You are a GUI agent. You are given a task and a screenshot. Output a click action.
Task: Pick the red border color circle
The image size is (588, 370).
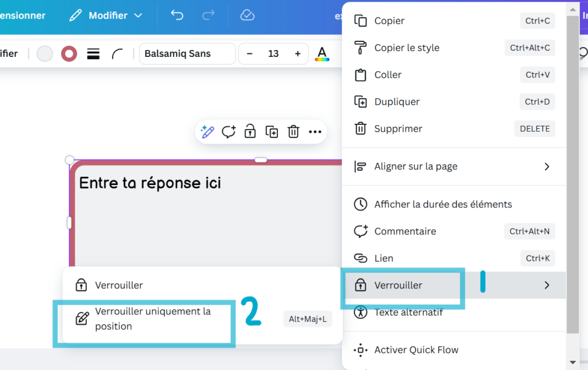tap(69, 53)
